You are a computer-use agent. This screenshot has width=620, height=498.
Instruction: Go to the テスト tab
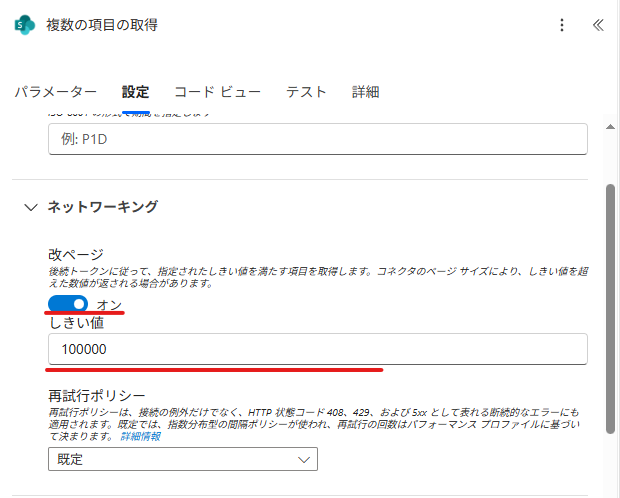point(306,92)
